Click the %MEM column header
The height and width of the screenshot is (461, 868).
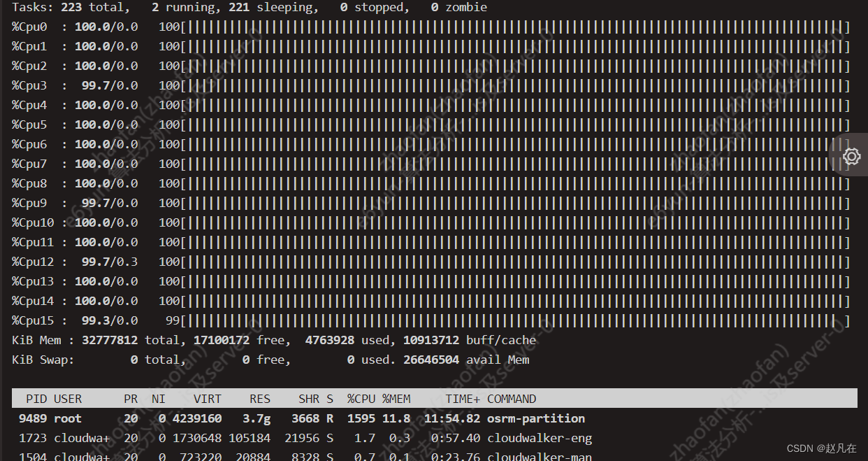click(x=396, y=399)
